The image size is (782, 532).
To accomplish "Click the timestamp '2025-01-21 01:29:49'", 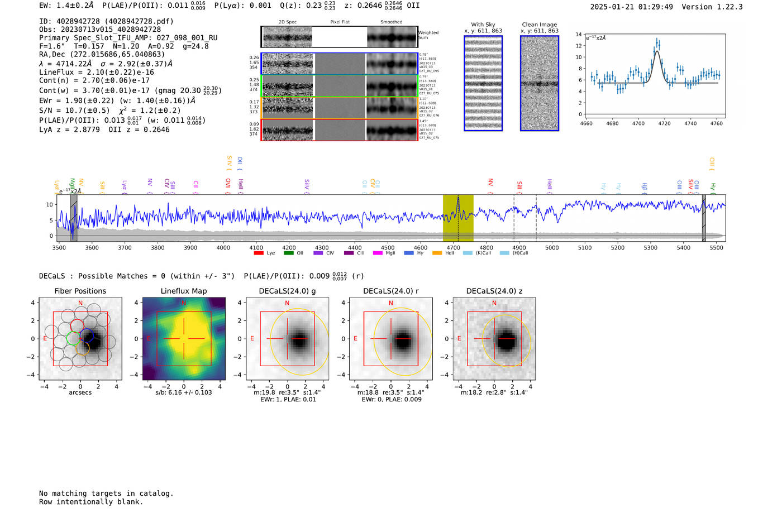I will [632, 7].
